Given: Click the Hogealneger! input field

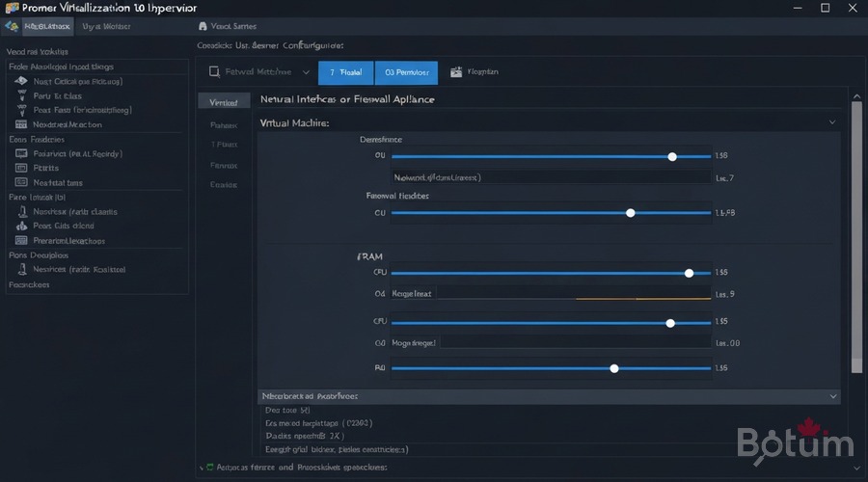Looking at the screenshot, I should 551,343.
